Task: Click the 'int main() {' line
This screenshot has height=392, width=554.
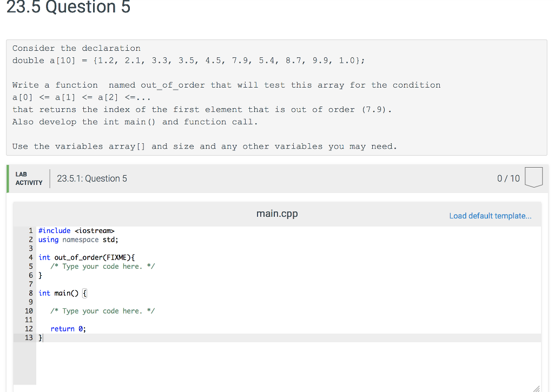Action: pos(63,293)
